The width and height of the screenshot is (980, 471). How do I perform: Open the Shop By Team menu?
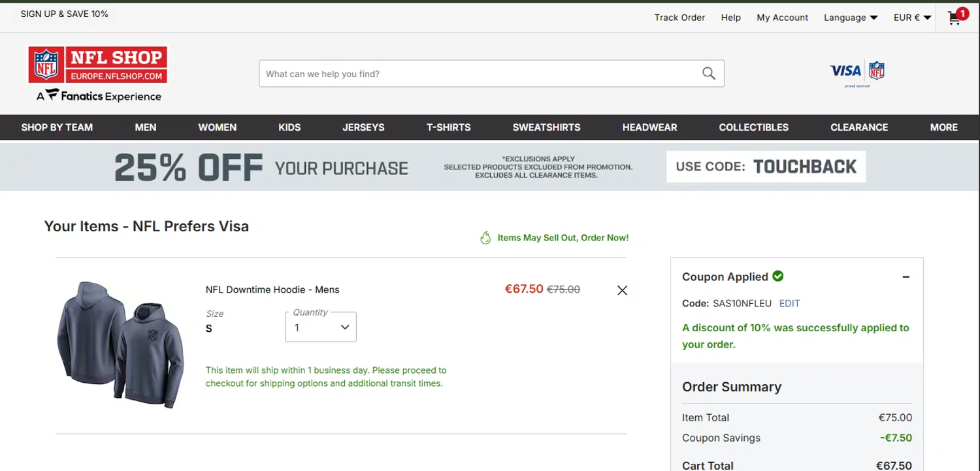(x=57, y=127)
